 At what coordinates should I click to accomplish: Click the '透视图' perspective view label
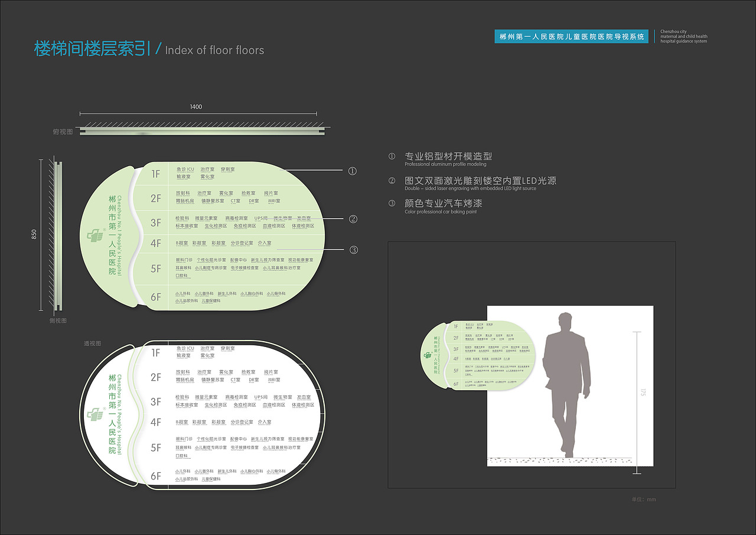pyautogui.click(x=92, y=343)
